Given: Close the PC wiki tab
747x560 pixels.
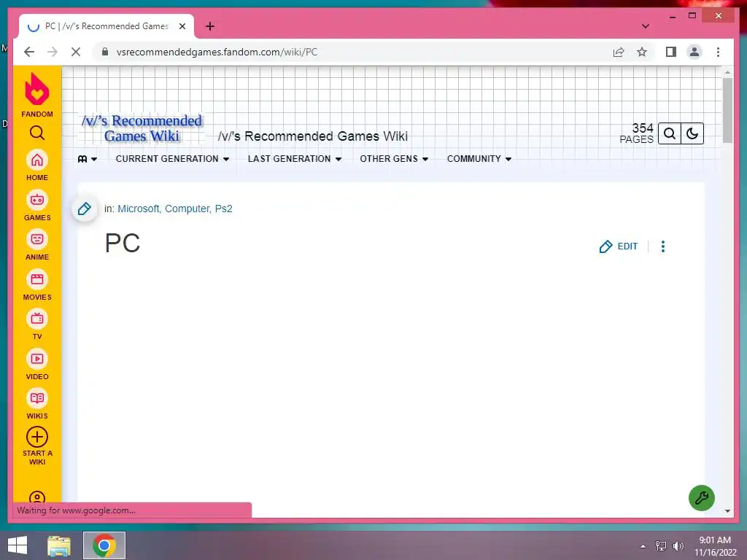Looking at the screenshot, I should pos(182,26).
